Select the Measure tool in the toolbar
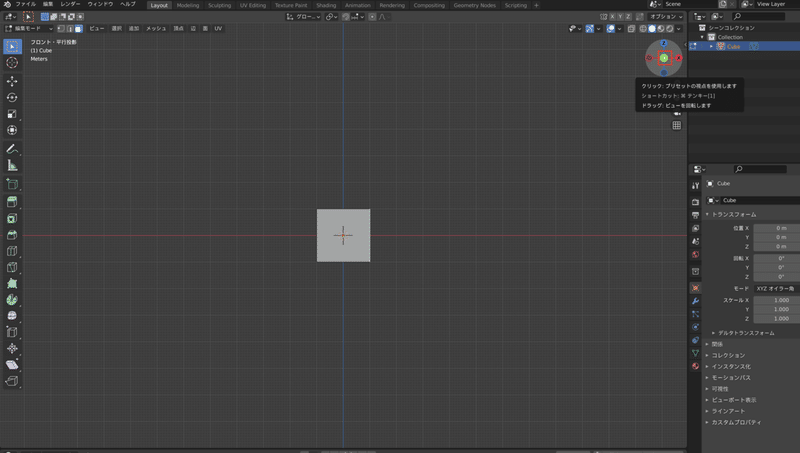The height and width of the screenshot is (453, 800). pos(12,166)
